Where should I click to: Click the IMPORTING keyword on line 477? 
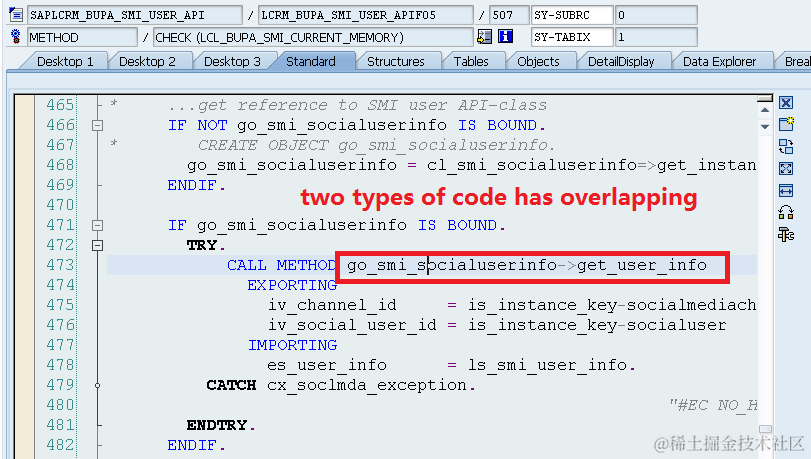pos(292,345)
